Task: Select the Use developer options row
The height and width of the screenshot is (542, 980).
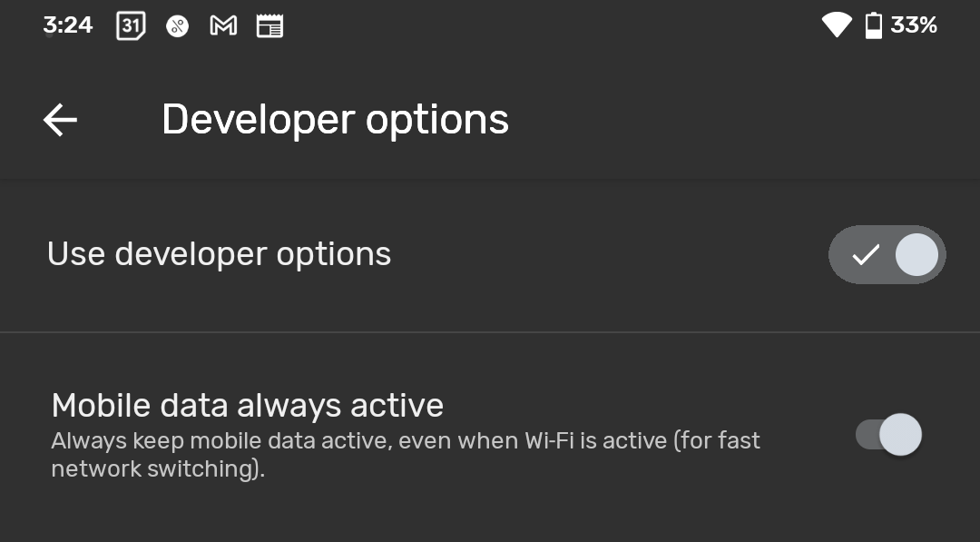Action: (363, 254)
